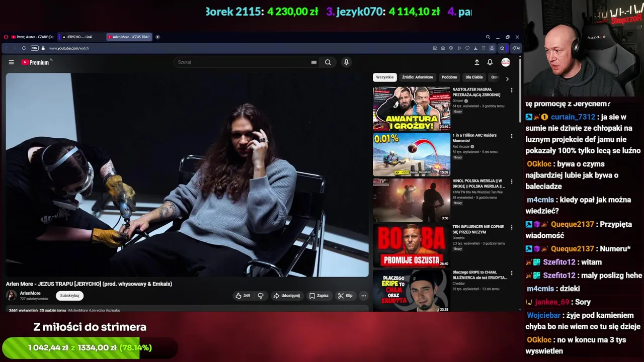The image size is (644, 362).
Task: Click the donation goal progress bar
Action: click(x=90, y=348)
